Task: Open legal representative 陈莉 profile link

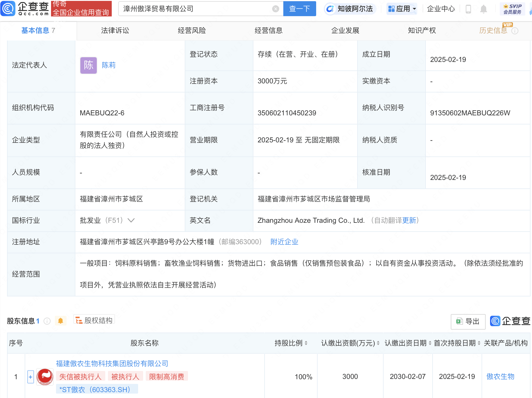Action: click(x=108, y=65)
